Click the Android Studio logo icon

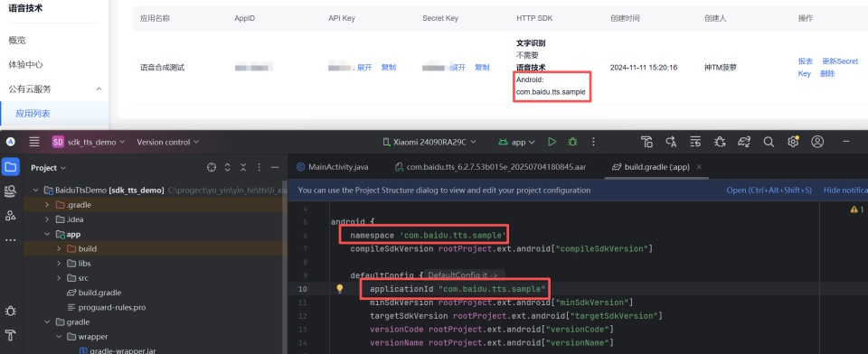[11, 142]
